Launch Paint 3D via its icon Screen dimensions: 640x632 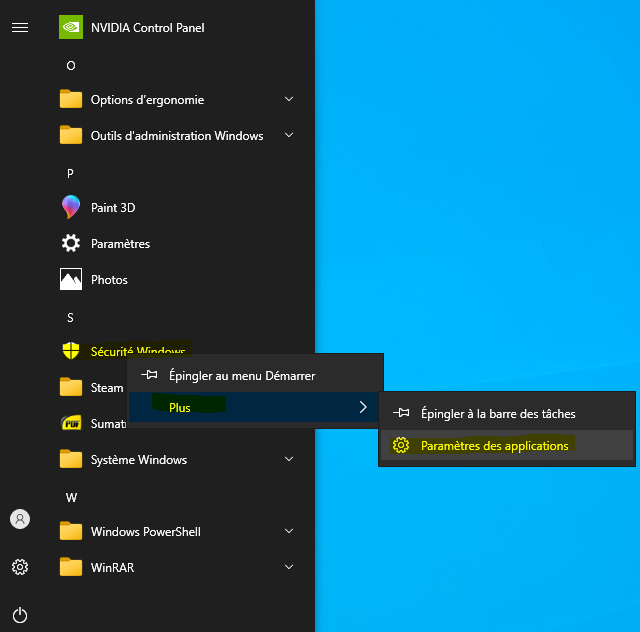[x=71, y=207]
